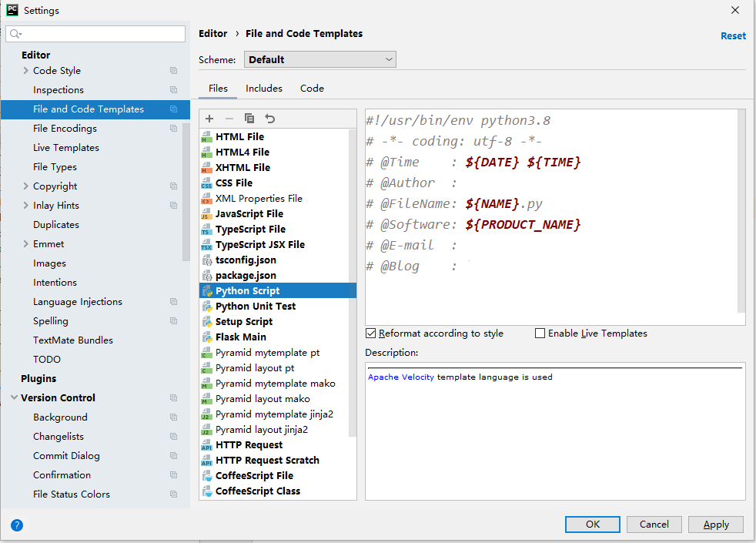Viewport: 756px width, 543px height.
Task: Click the OK button
Action: 593,525
